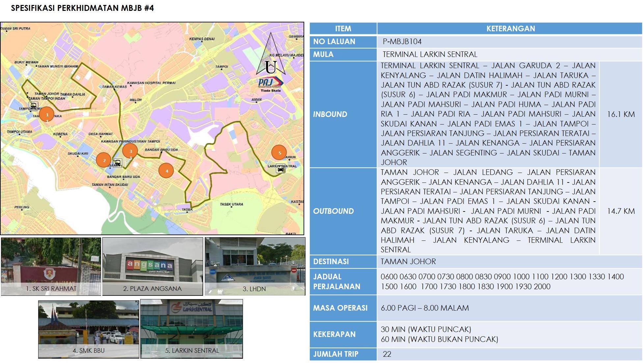Select the INBOUND row label
Screen dimensions: 644x363
coord(330,114)
